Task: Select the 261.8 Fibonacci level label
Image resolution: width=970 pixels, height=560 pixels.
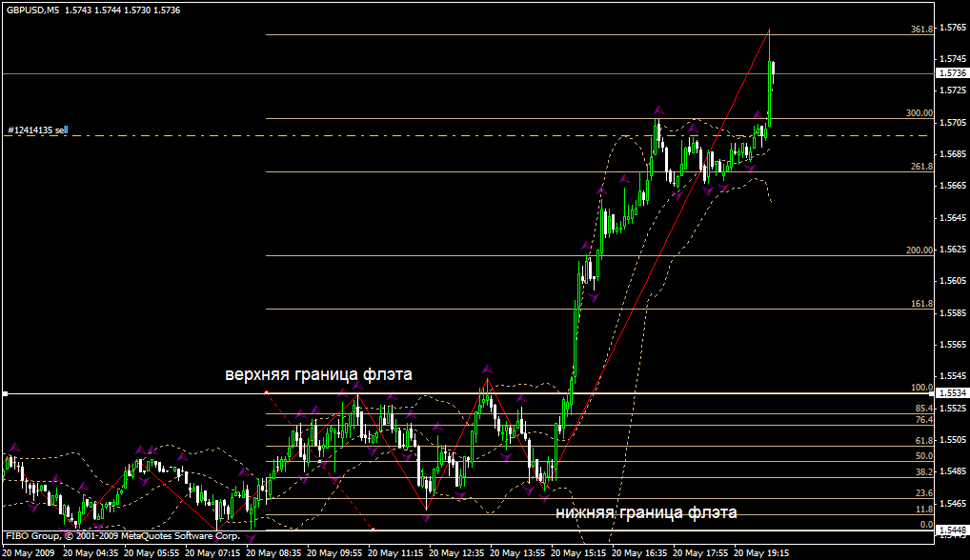Action: (x=921, y=167)
